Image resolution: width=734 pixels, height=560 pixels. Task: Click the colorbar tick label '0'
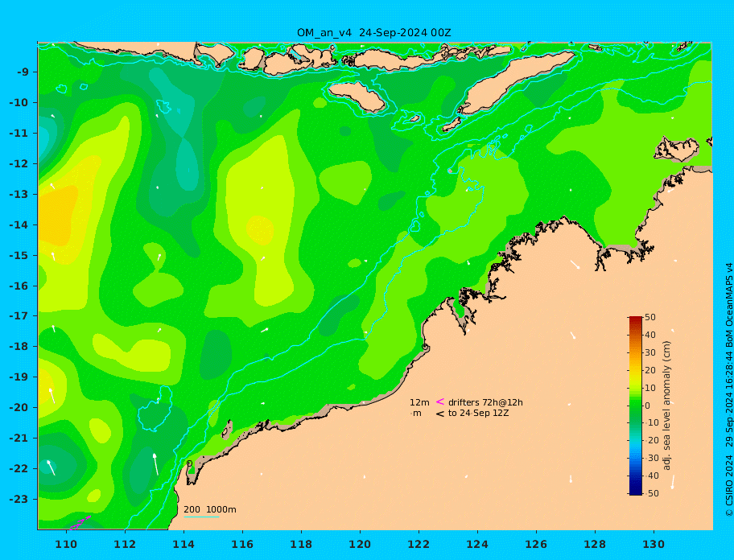coord(648,406)
